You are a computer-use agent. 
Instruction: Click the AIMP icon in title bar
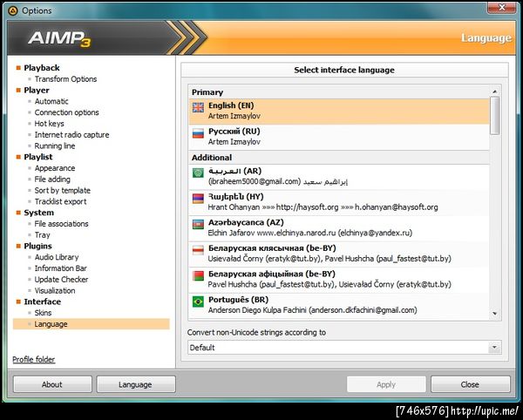click(13, 10)
